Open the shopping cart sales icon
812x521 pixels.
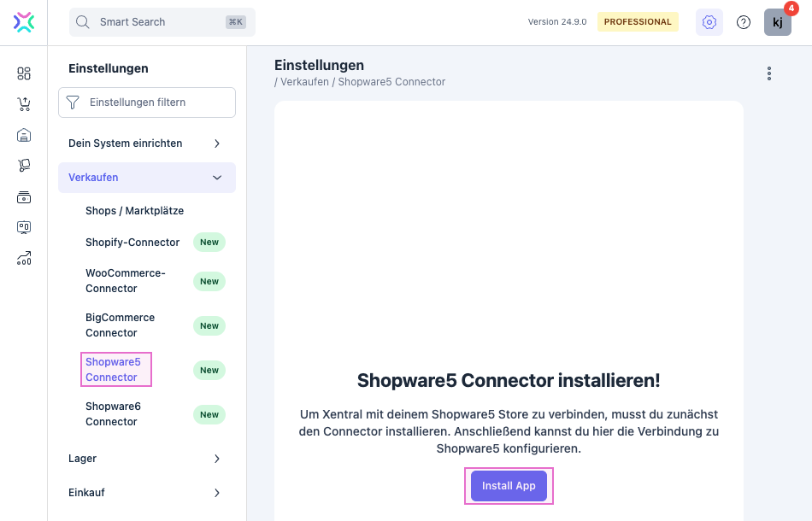24,104
